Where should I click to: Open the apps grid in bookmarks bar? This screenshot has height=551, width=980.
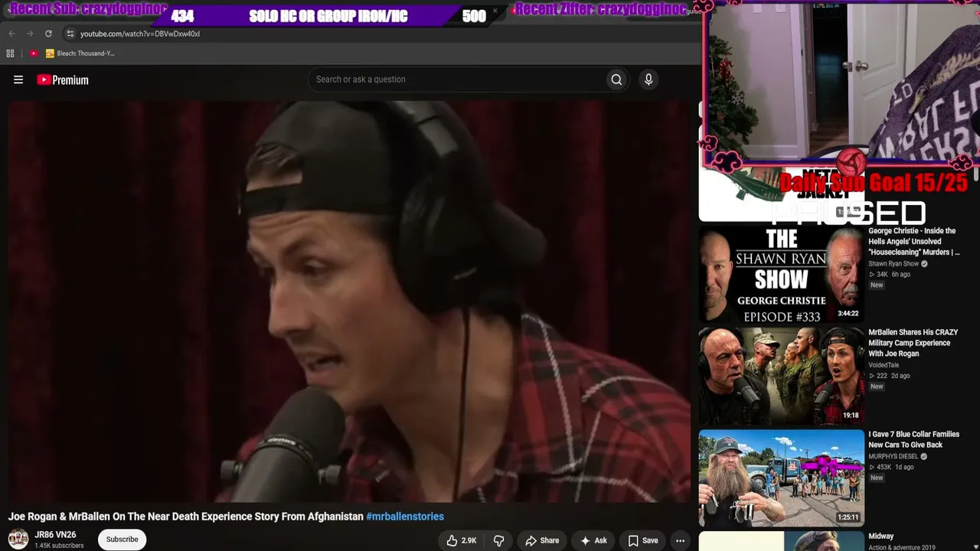pyautogui.click(x=10, y=54)
